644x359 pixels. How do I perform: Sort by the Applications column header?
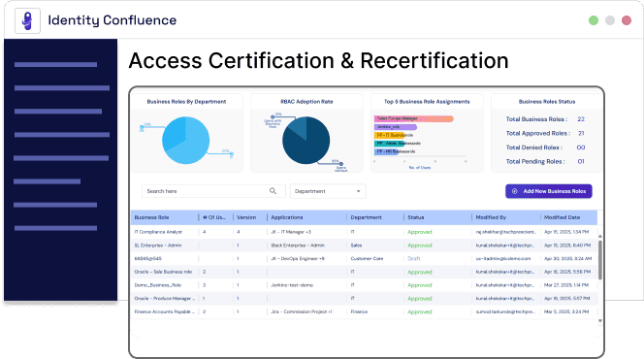pyautogui.click(x=287, y=217)
